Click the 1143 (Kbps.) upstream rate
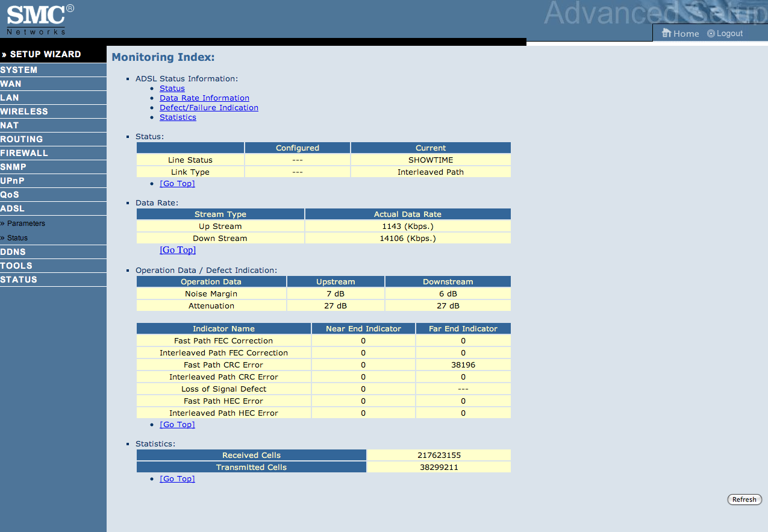Screen dimensions: 768x532 (408, 227)
